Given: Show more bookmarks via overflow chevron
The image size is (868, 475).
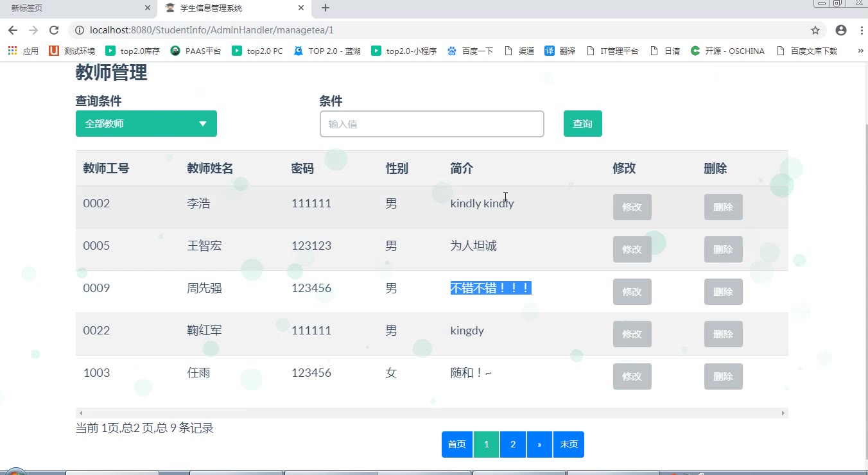Looking at the screenshot, I should pyautogui.click(x=860, y=51).
